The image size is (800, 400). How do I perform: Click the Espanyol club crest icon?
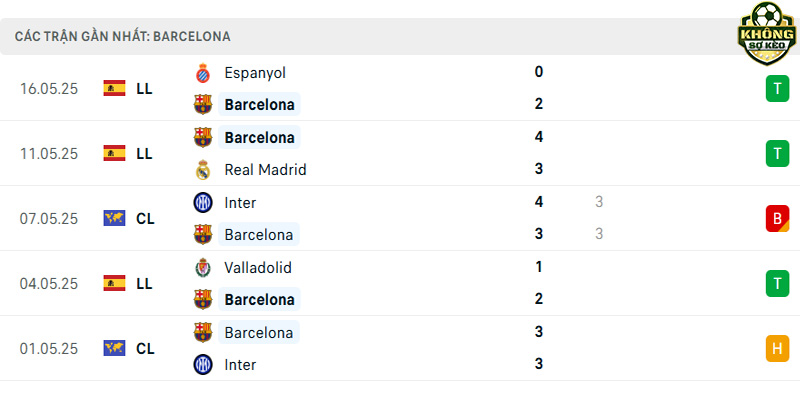pyautogui.click(x=203, y=73)
